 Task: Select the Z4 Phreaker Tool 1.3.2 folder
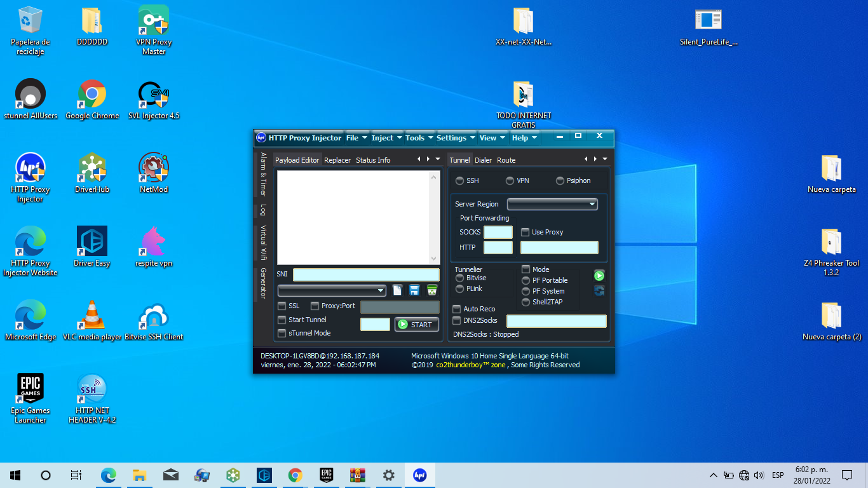(831, 252)
